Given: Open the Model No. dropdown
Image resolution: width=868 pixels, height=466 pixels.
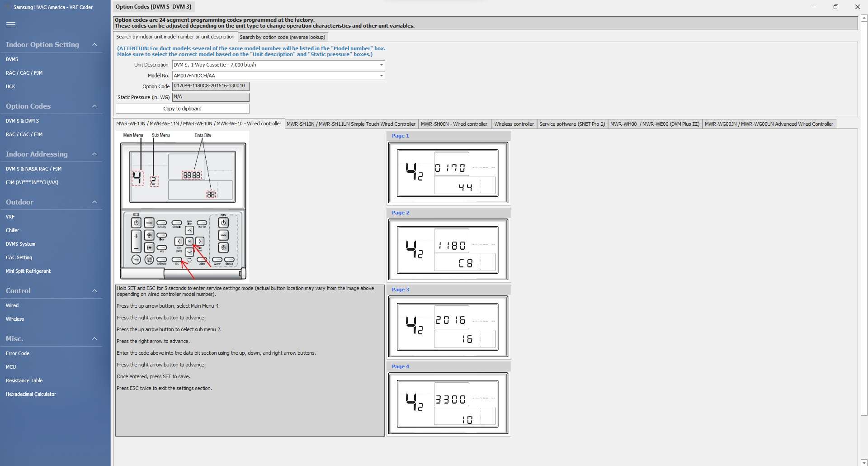Looking at the screenshot, I should click(381, 76).
